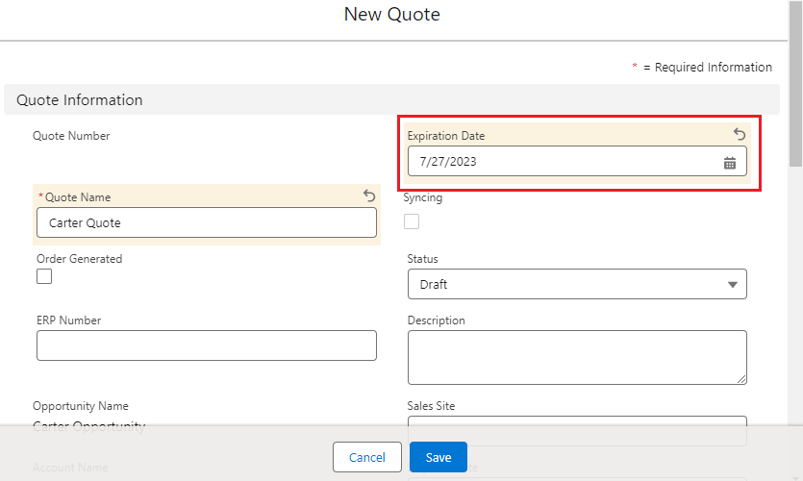Save the new quote
This screenshot has width=803, height=481.
tap(438, 457)
